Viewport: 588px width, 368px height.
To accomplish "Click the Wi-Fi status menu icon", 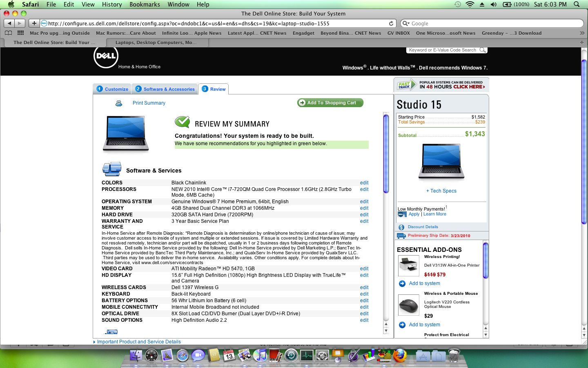I will (470, 4).
